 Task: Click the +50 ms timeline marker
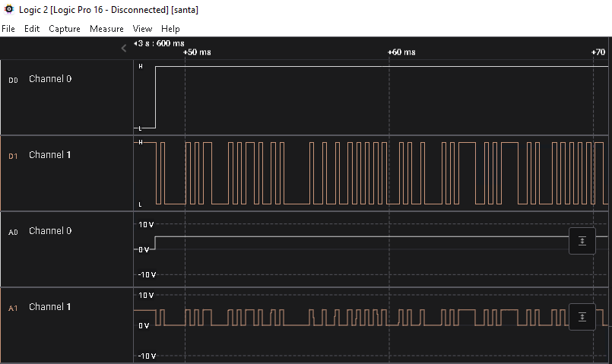click(x=197, y=52)
